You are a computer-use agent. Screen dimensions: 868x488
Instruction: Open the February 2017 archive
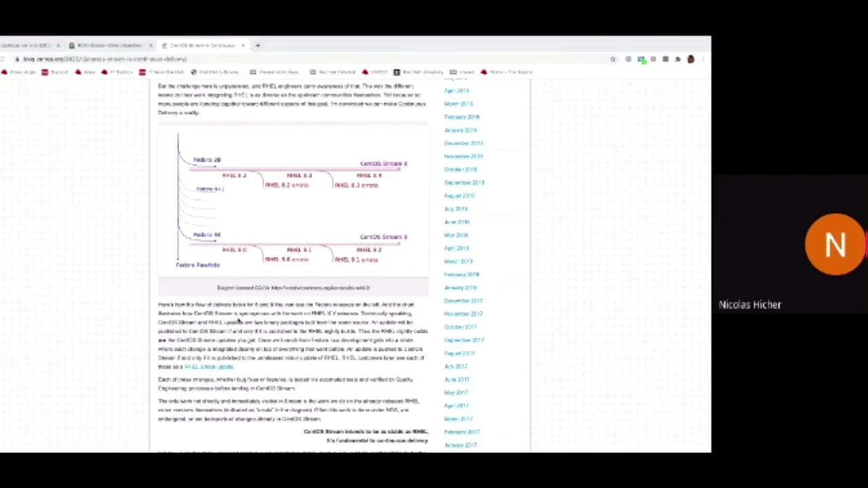(x=462, y=432)
